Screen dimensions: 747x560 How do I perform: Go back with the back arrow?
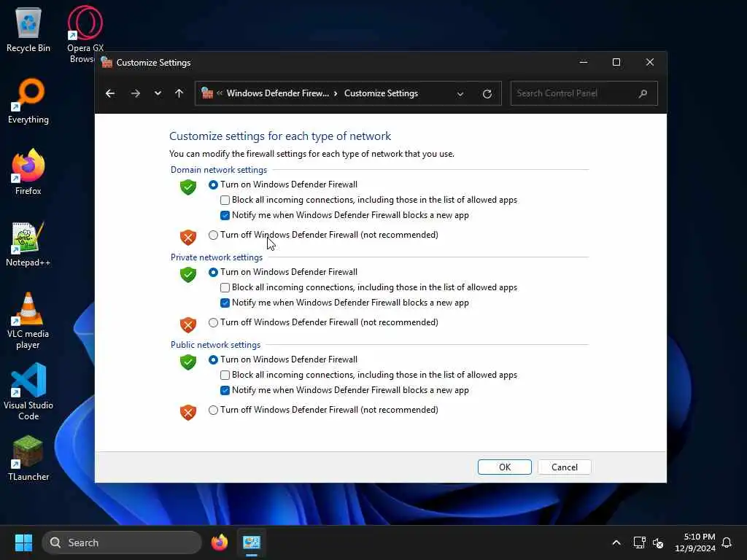(x=110, y=93)
